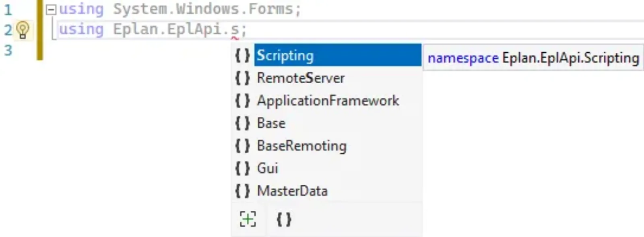Place cursor in System.Windows.Forms using line
Screen dimensions: 644x237
[x=180, y=9]
